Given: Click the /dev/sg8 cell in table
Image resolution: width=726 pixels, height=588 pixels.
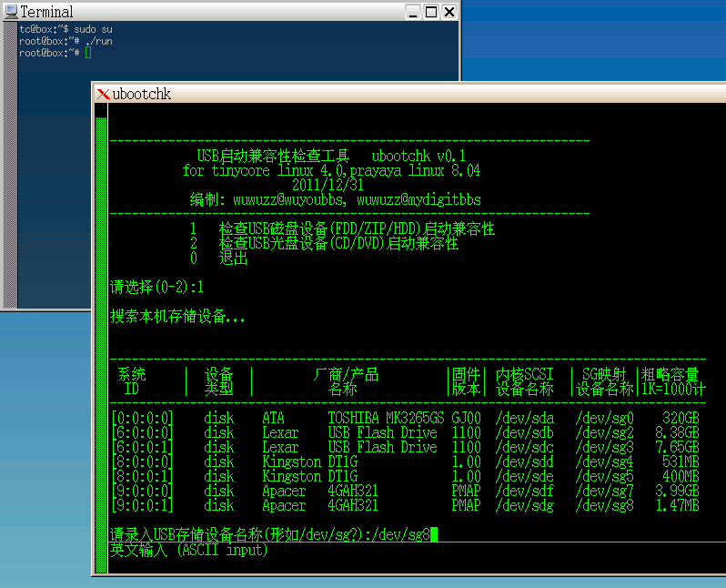Looking at the screenshot, I should 605,505.
